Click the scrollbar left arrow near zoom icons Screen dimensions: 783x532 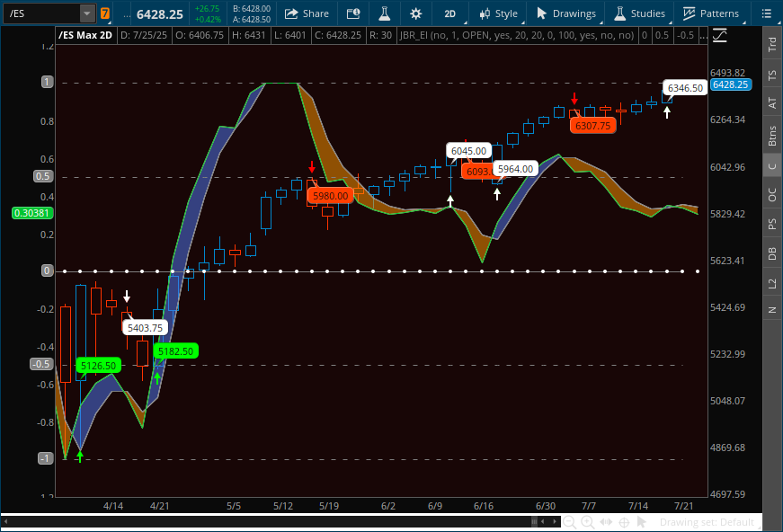[x=543, y=521]
